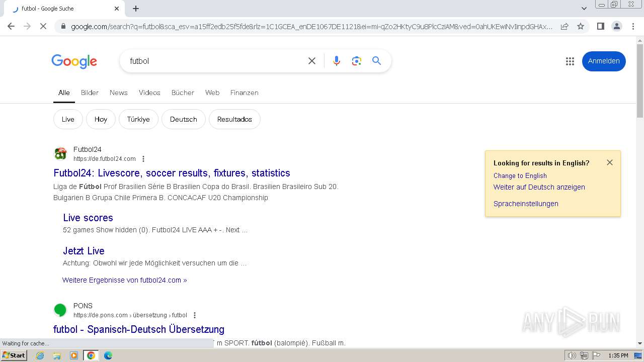Stop loading the page
The width and height of the screenshot is (644, 362).
click(x=43, y=26)
